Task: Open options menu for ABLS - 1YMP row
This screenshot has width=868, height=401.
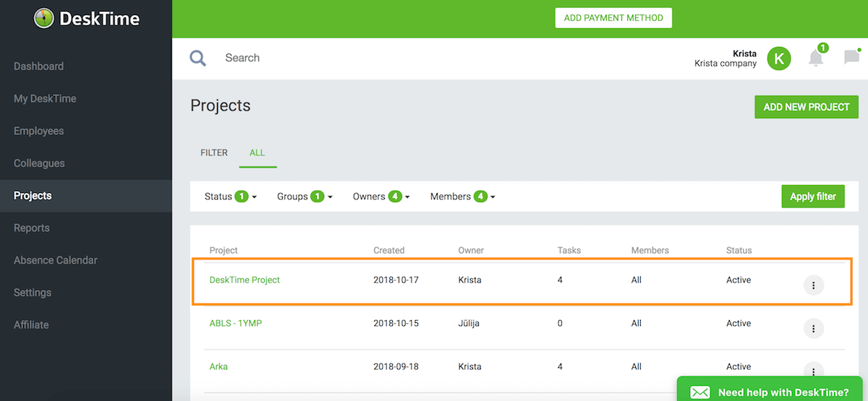Action: pos(814,329)
